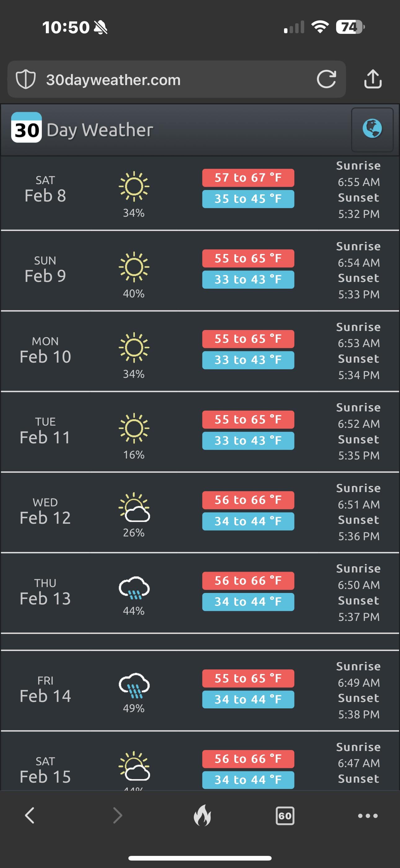The height and width of the screenshot is (868, 400).
Task: Tap the partly cloudy icon for Feb 12
Action: coord(134,507)
